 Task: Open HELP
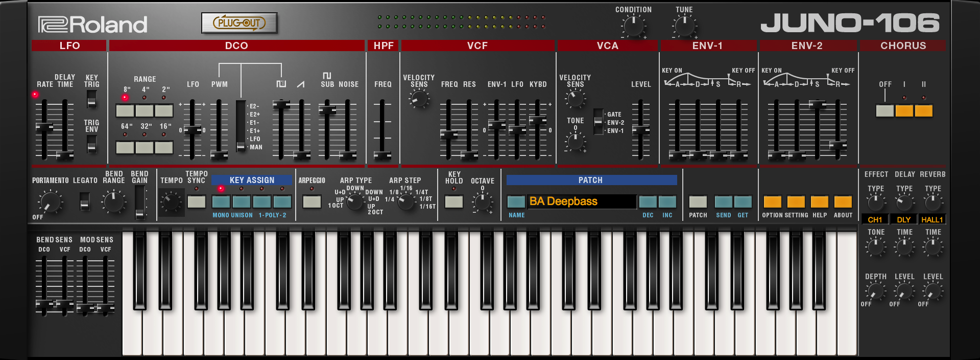[820, 201]
